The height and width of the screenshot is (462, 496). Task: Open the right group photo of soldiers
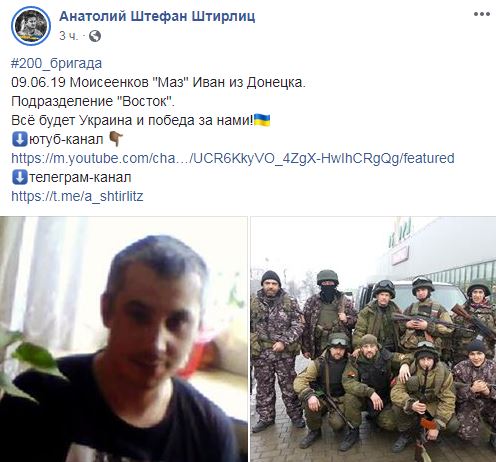(373, 339)
